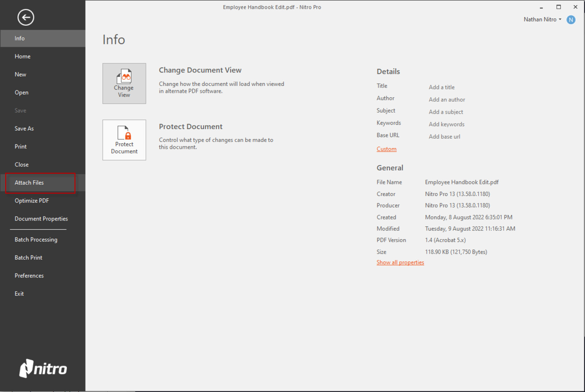The width and height of the screenshot is (585, 392).
Task: Click the back arrow to return to document
Action: coord(26,17)
